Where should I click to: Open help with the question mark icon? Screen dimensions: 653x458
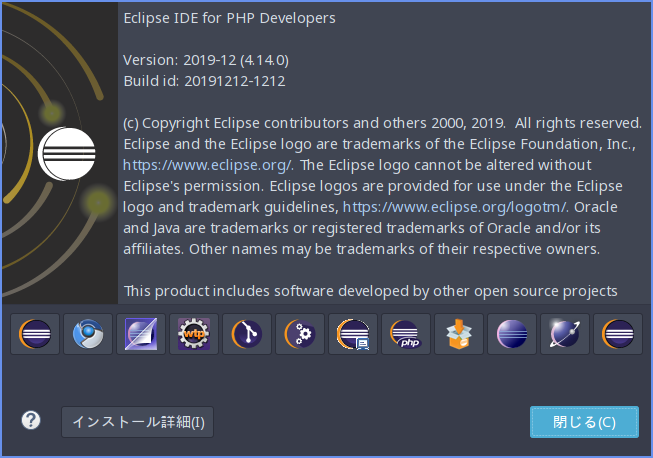click(x=31, y=421)
